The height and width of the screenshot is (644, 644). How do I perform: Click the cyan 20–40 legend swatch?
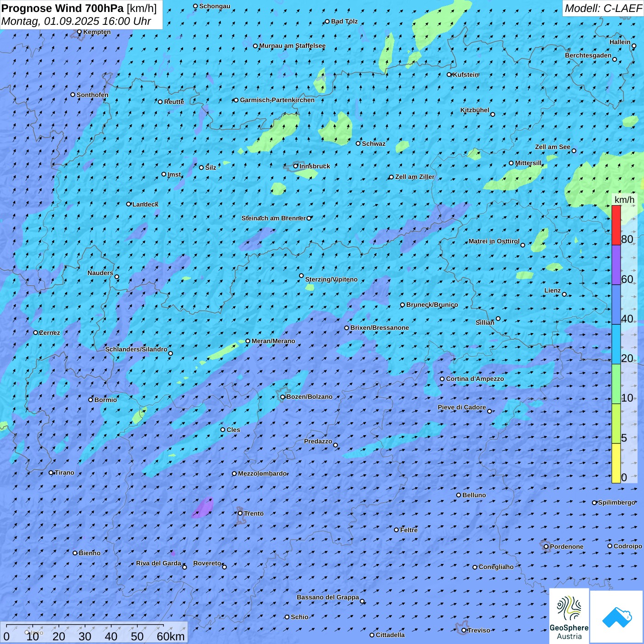[x=616, y=345]
